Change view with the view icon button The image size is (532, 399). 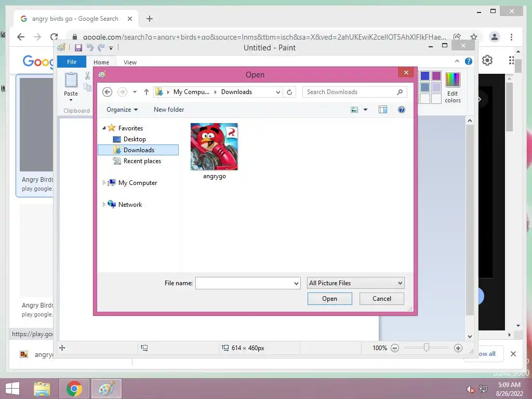354,110
